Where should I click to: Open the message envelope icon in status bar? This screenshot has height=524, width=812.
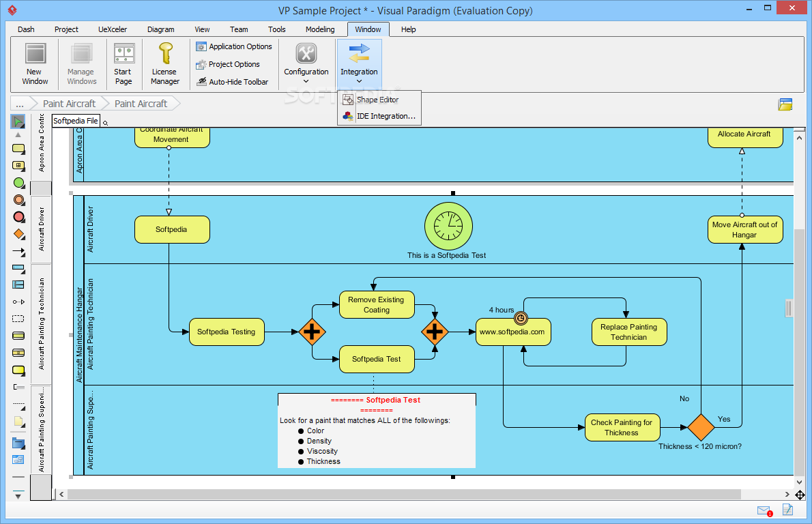tap(765, 510)
